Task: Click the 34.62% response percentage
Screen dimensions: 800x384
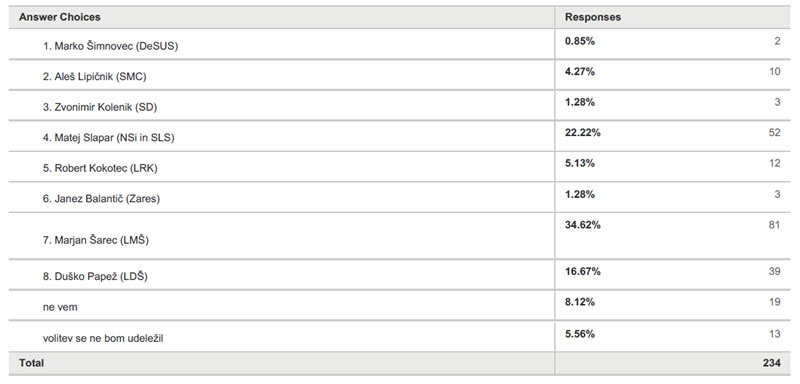Action: pos(583,224)
